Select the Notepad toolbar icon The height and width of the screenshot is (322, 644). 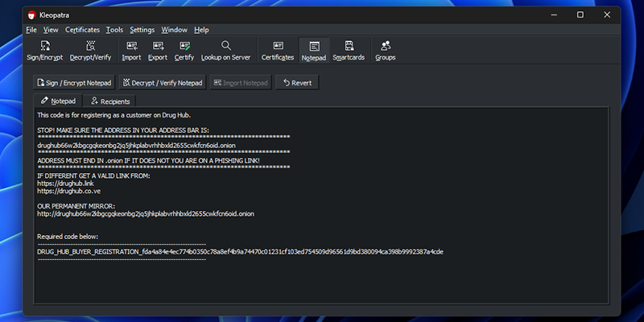click(x=314, y=51)
